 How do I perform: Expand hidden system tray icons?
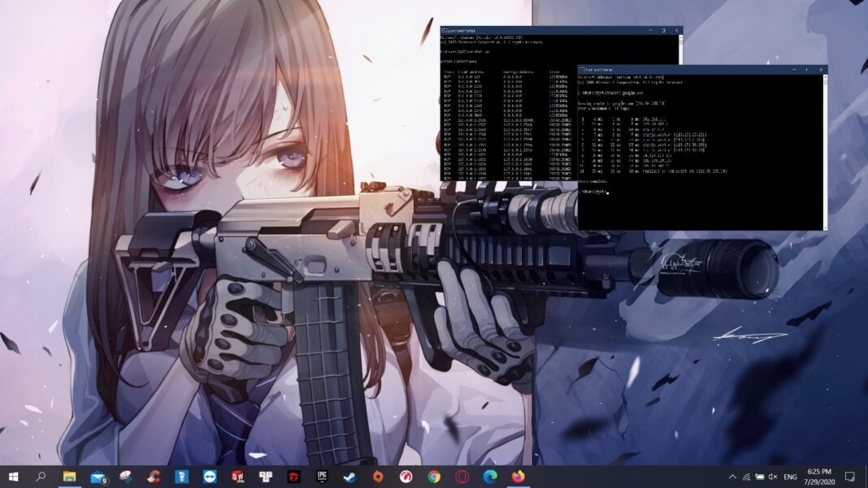[732, 475]
